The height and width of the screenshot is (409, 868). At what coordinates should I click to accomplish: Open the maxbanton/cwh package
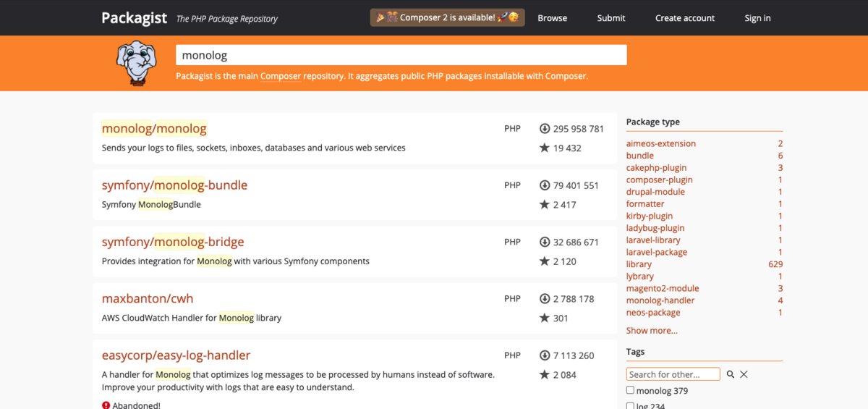148,298
